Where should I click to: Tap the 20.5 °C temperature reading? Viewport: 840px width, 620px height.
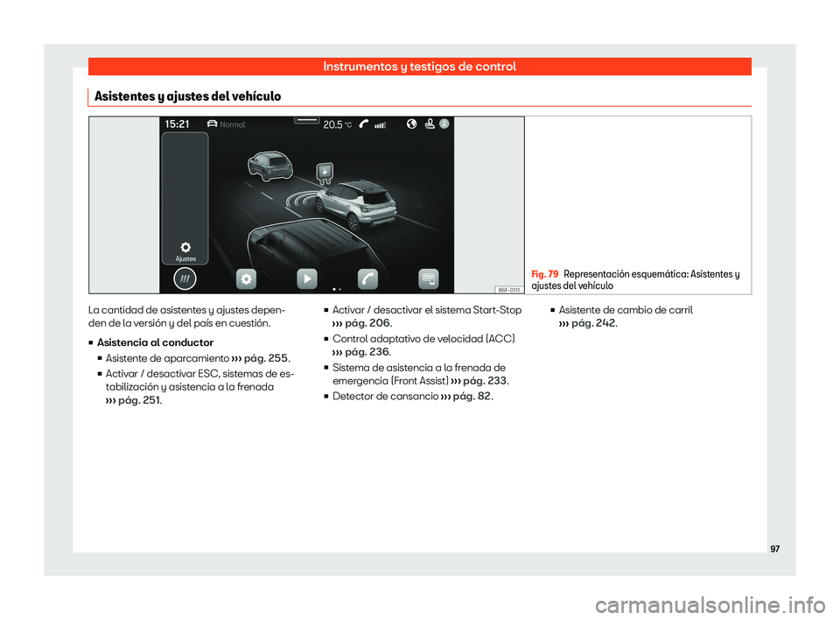pyautogui.click(x=338, y=124)
